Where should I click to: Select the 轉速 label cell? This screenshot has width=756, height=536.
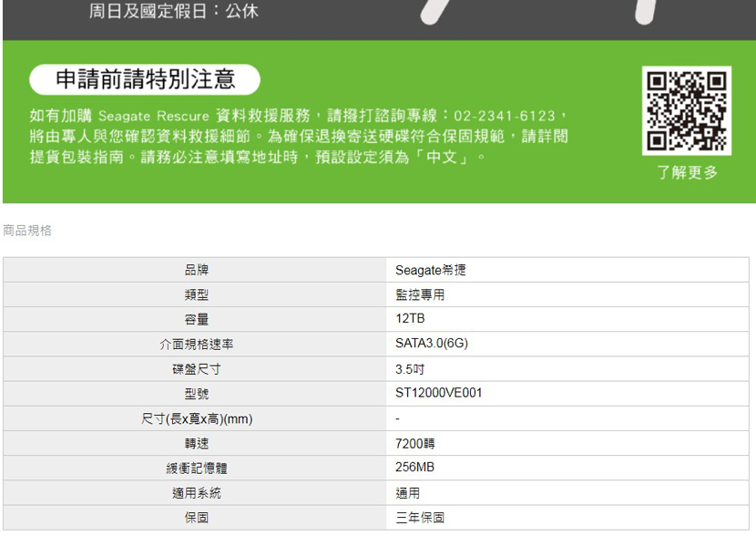[x=195, y=443]
